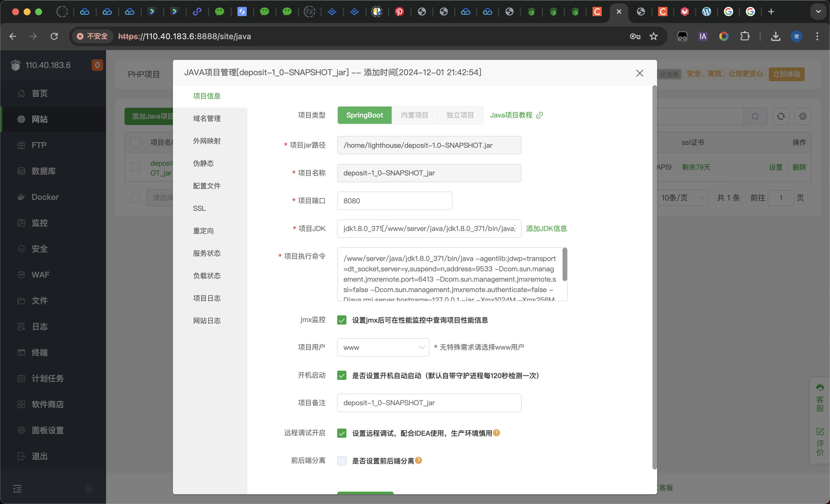Select the 配置文件 tab

click(207, 186)
